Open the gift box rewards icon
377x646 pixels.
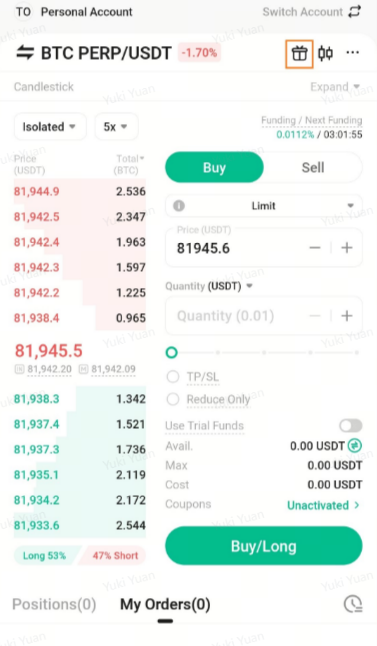[300, 54]
